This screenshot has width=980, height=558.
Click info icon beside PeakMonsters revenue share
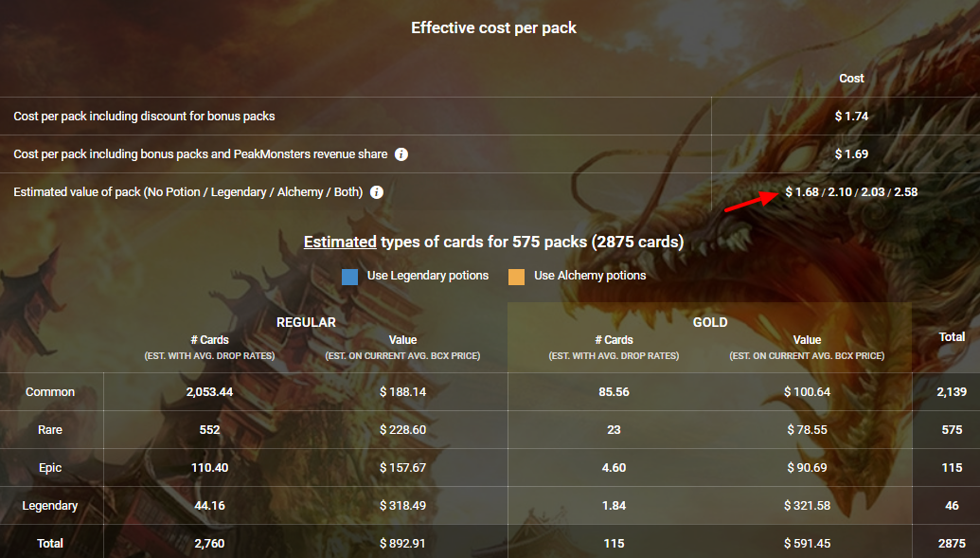[401, 154]
